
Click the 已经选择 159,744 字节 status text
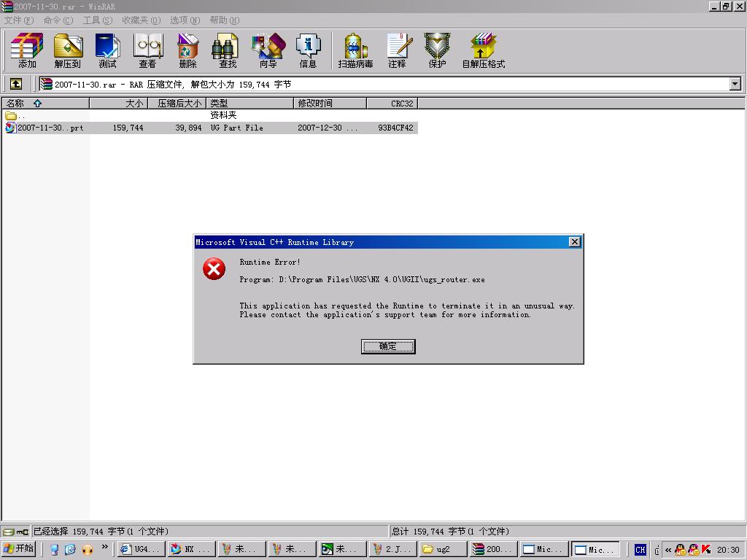101,532
